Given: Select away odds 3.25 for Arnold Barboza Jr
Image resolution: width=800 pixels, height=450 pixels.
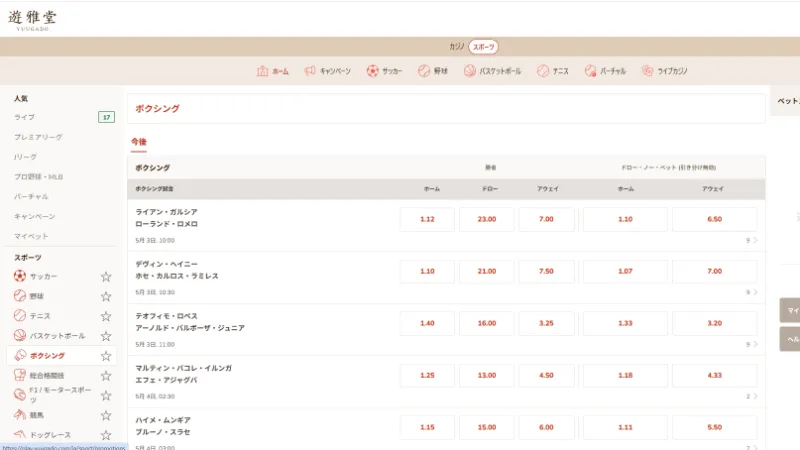Looking at the screenshot, I should (x=546, y=323).
